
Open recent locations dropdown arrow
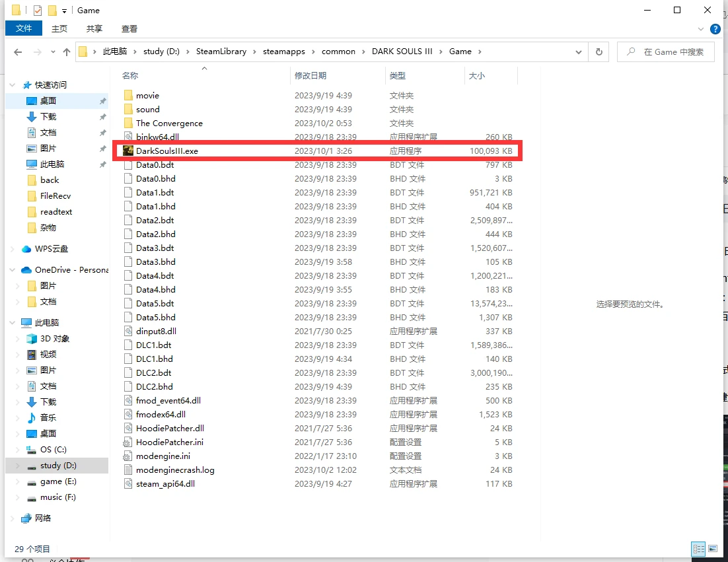click(x=53, y=52)
